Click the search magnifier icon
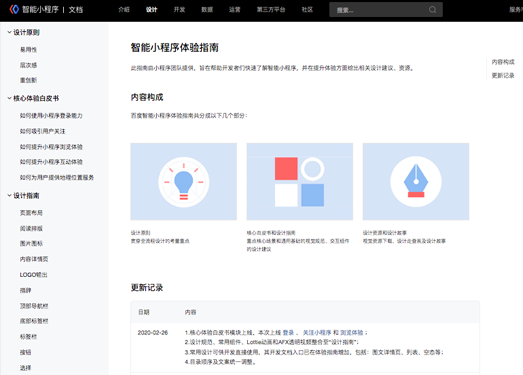Screen dimensions: 523x375 [x=432, y=10]
